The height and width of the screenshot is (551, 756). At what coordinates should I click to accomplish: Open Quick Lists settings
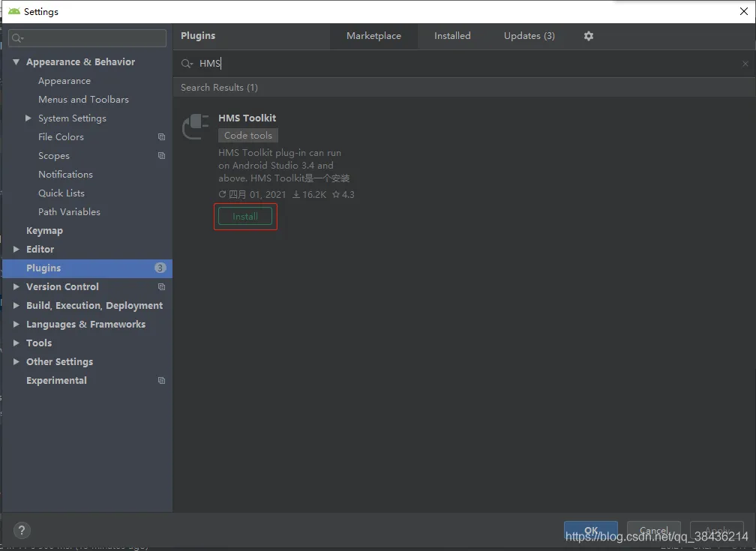pyautogui.click(x=61, y=193)
